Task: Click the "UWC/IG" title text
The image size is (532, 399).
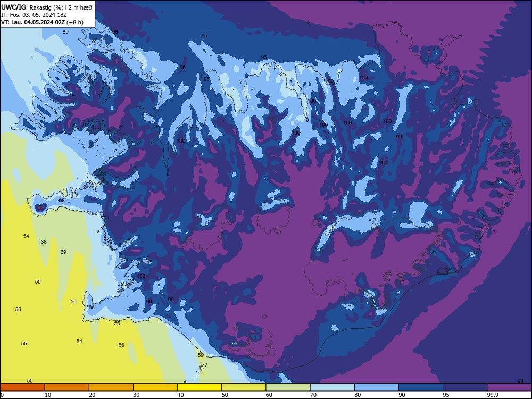Action: click(x=13, y=7)
